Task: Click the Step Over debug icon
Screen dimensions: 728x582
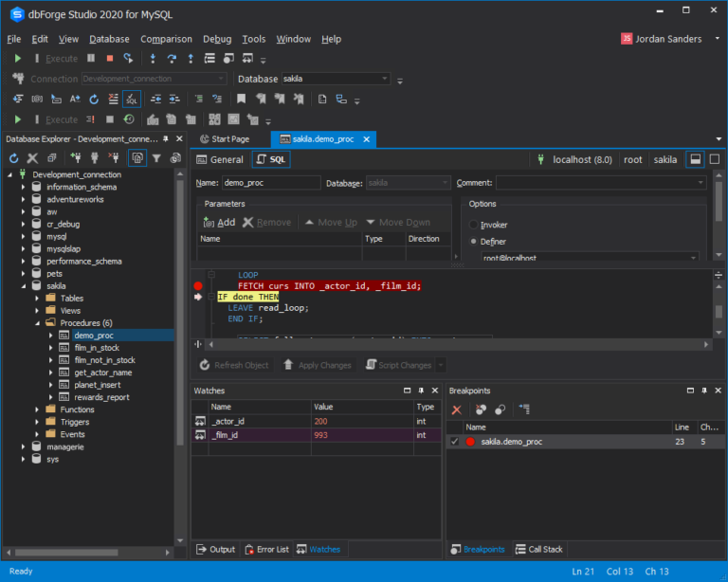Action: [172, 59]
